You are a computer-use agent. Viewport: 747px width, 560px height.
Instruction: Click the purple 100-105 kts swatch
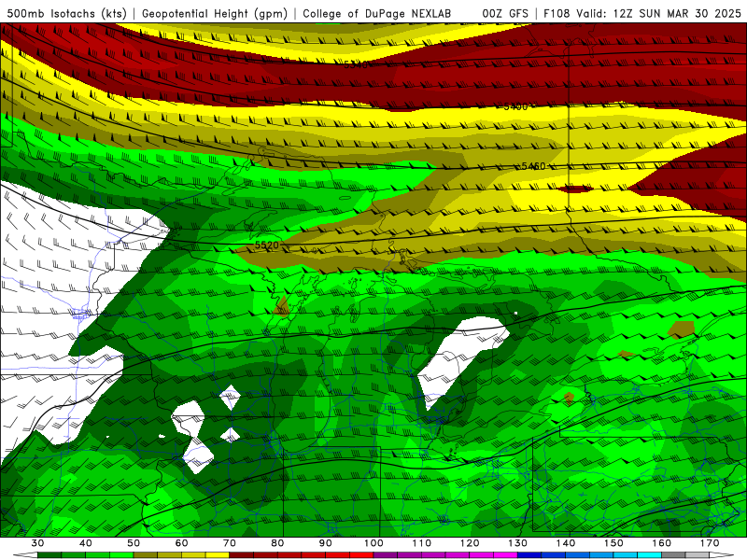pyautogui.click(x=386, y=555)
